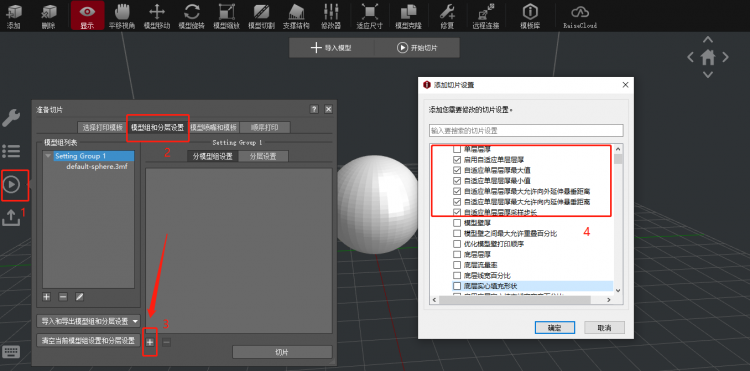Uncheck 自适应单层层厚最大值 checkbox
Image resolution: width=750 pixels, height=371 pixels.
(456, 170)
